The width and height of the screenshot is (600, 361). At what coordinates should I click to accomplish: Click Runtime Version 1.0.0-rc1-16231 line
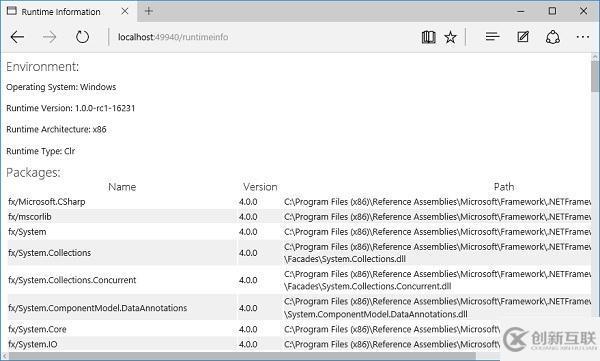[71, 108]
